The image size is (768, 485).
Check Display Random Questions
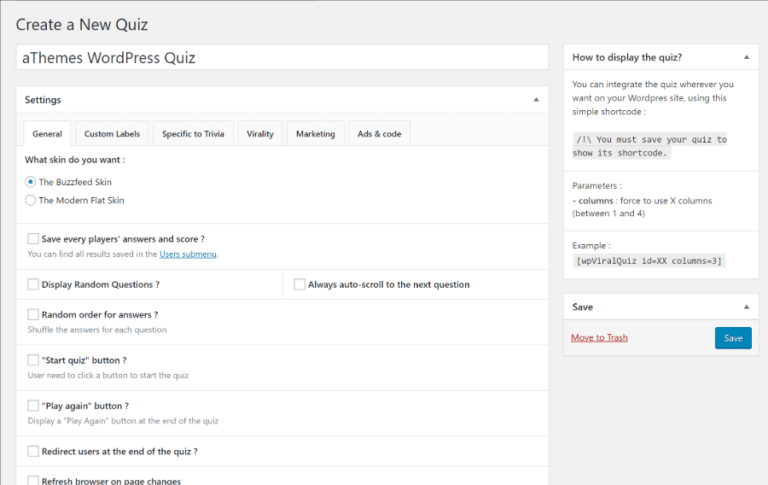(x=33, y=285)
